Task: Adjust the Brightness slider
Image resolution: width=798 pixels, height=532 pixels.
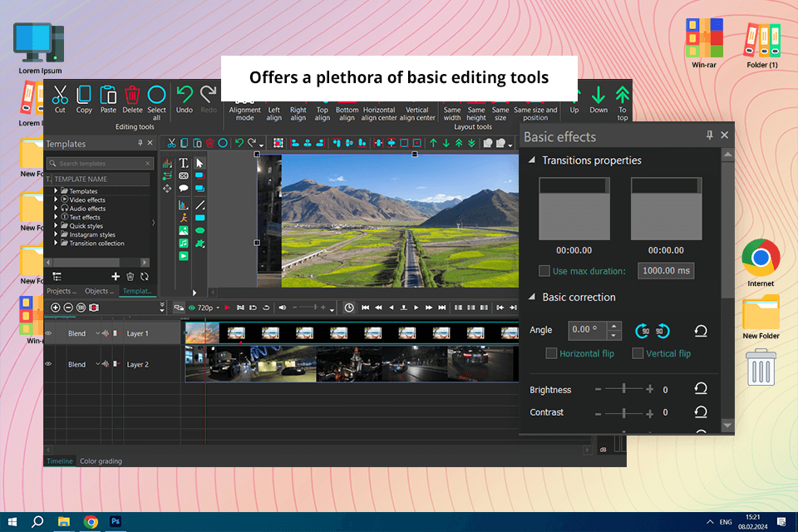Action: click(x=624, y=389)
